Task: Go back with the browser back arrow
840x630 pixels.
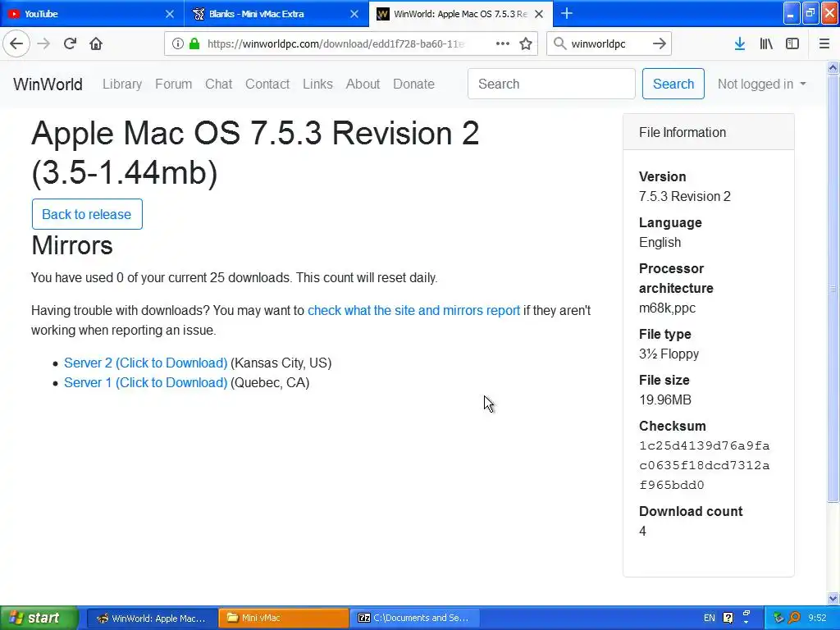Action: 16,43
